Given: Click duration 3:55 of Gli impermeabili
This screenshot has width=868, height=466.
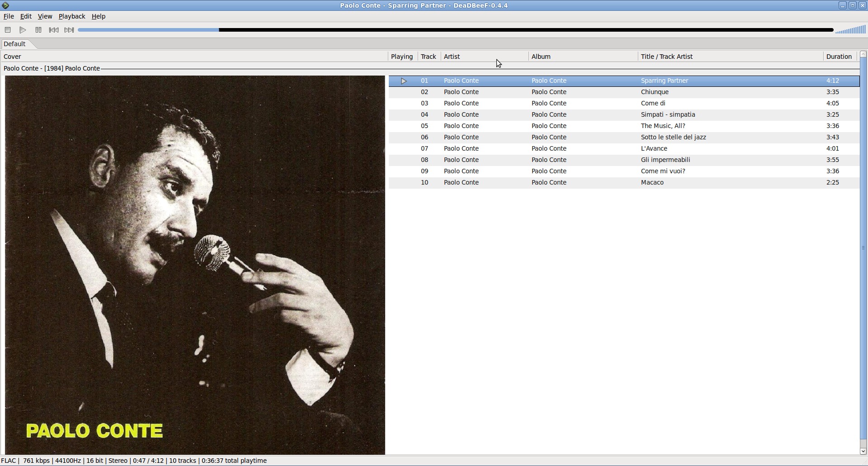Looking at the screenshot, I should coord(833,160).
